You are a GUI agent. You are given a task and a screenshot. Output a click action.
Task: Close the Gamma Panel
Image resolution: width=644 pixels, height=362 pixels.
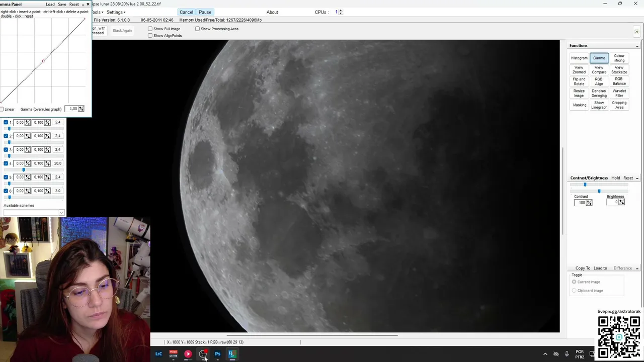point(88,4)
